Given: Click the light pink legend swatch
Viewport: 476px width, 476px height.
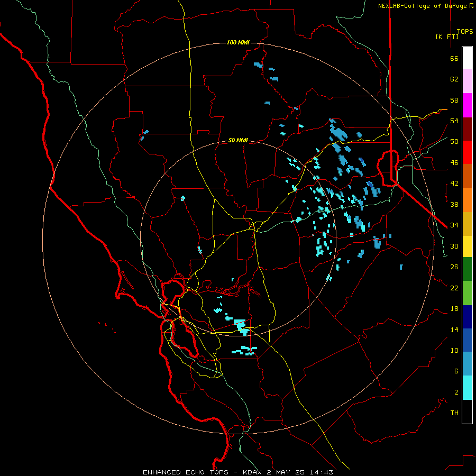Looking at the screenshot, I should pos(467,81).
